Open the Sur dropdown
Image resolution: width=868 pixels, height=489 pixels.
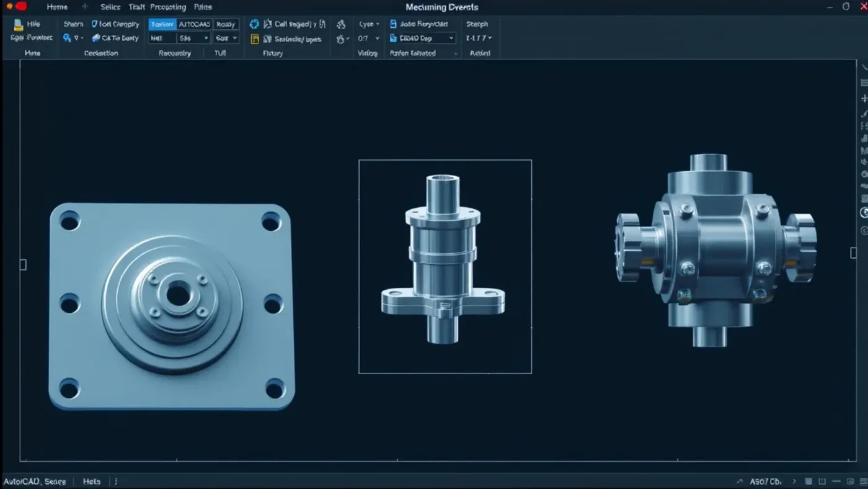tap(226, 38)
